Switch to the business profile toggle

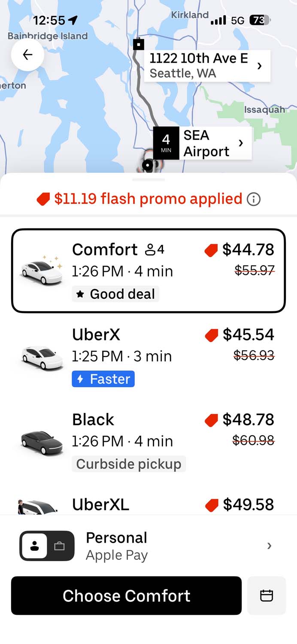(60, 546)
